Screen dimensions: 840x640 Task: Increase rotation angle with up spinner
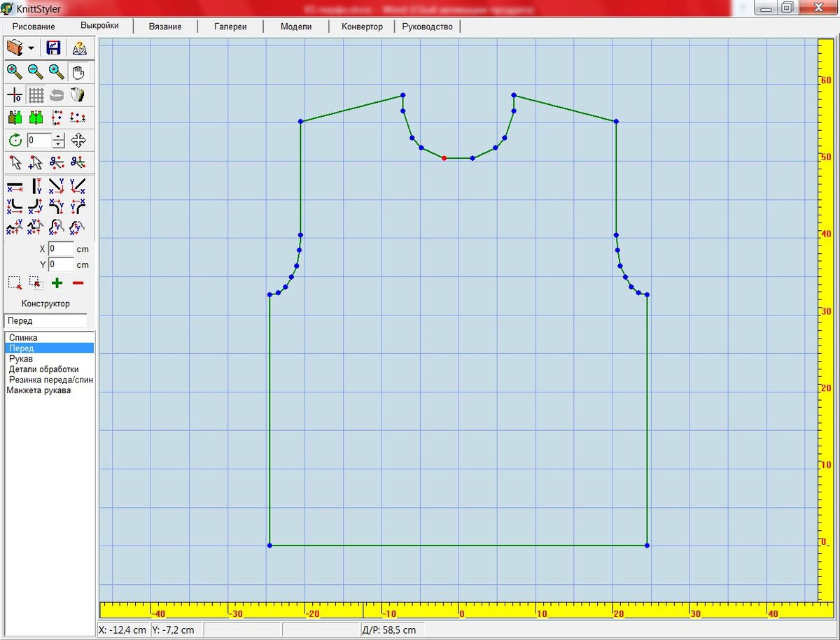point(59,136)
